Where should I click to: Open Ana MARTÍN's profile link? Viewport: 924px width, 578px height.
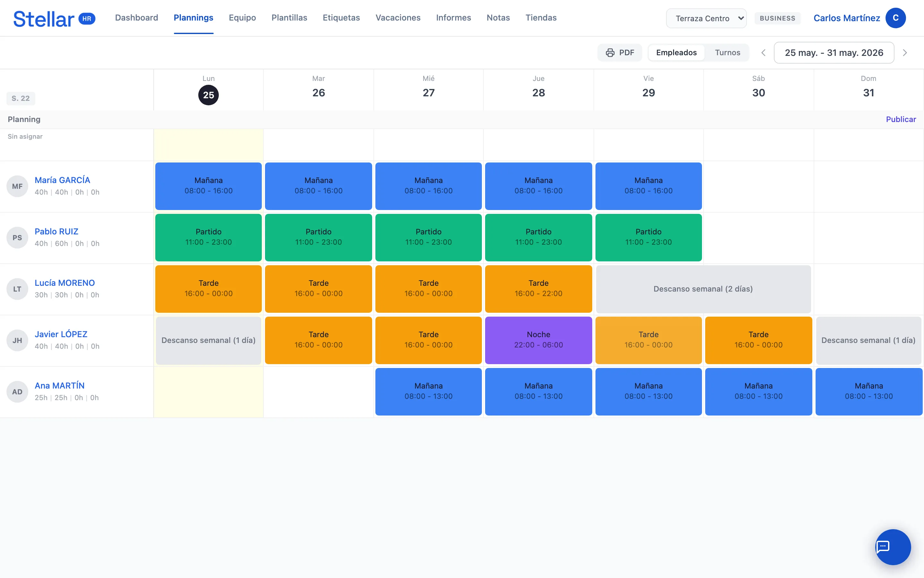click(59, 385)
